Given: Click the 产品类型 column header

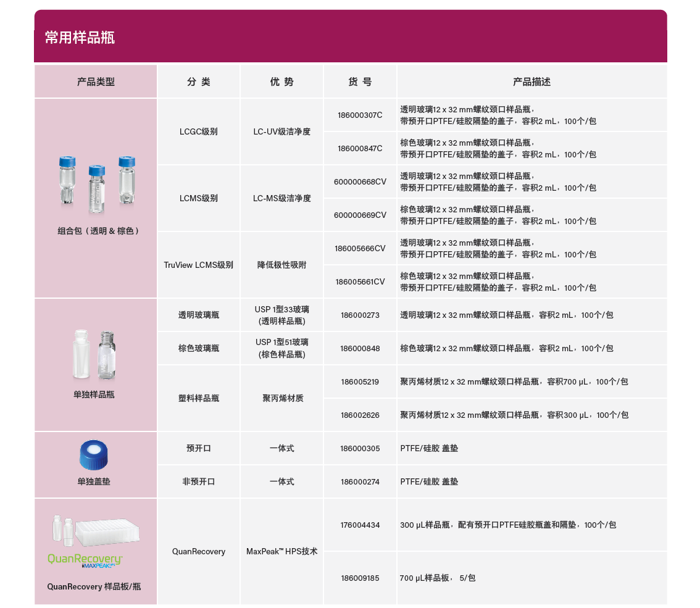Looking at the screenshot, I should click(96, 81).
